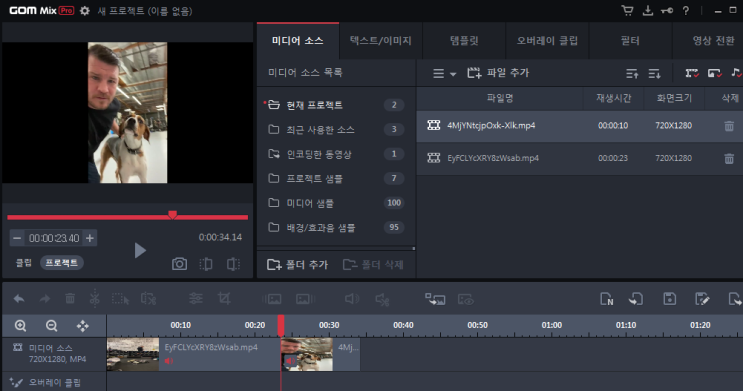
Task: Undo the last timeline action
Action: [19, 299]
